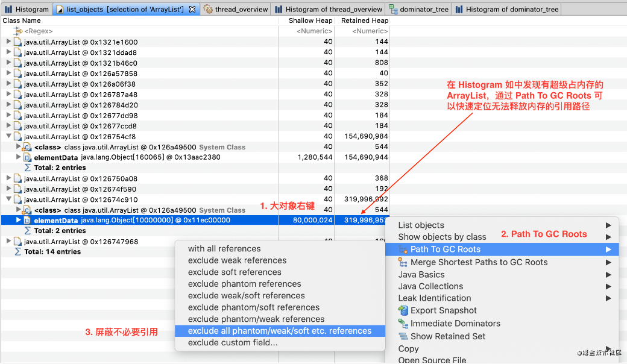Open the List objects submenu
The image size is (627, 364).
[x=421, y=225]
